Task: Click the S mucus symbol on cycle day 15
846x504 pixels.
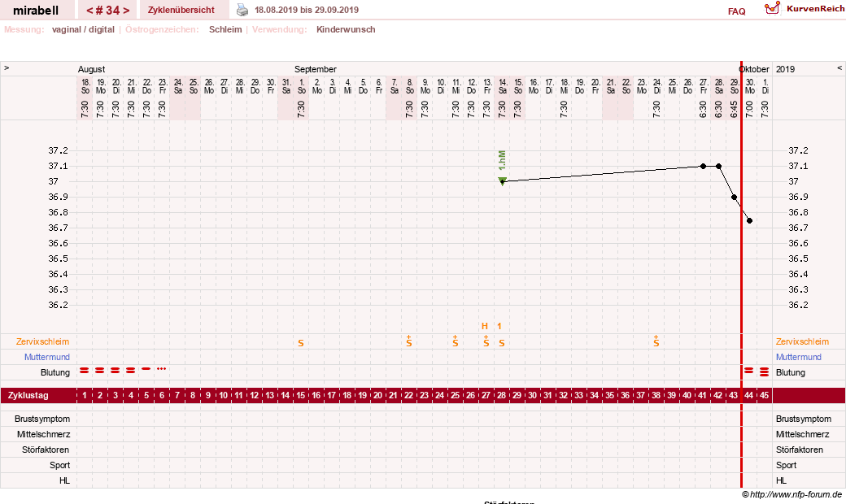Action: [x=300, y=343]
